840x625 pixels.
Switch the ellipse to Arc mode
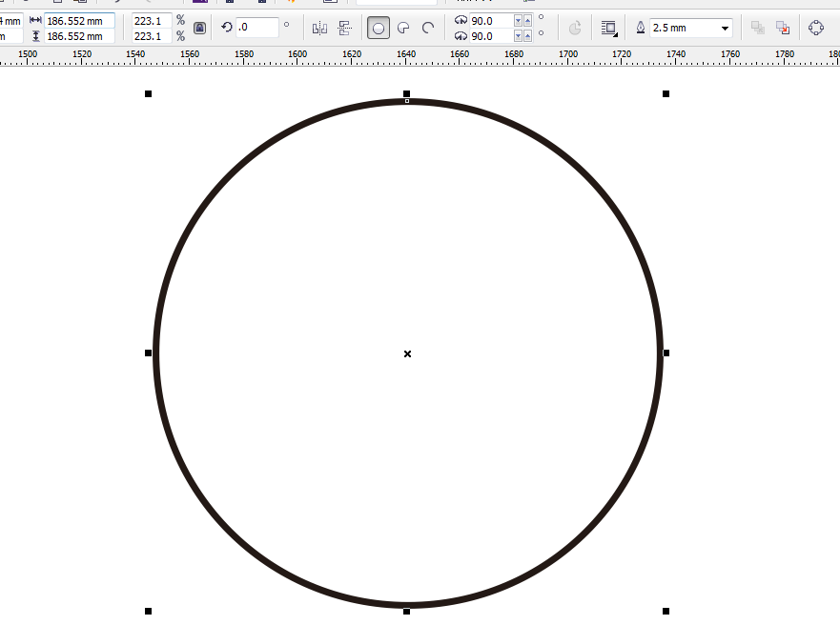(428, 28)
